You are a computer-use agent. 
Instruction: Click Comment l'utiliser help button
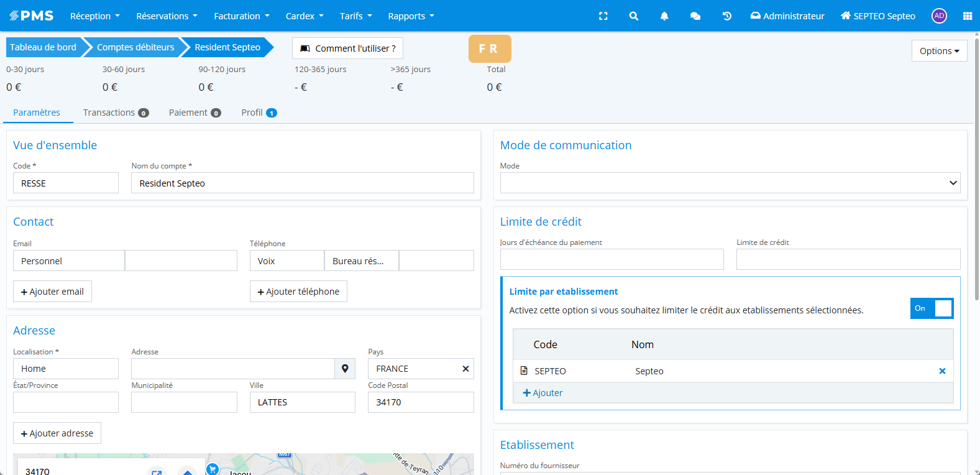coord(347,48)
